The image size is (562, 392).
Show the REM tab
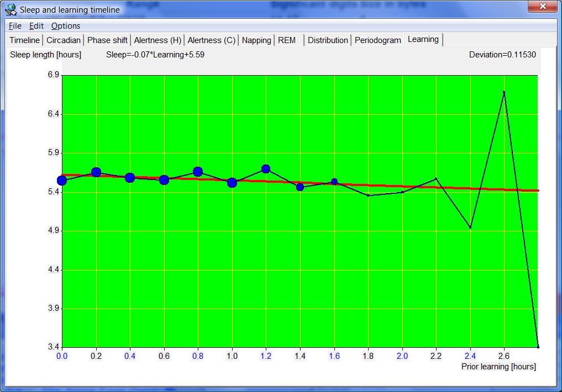click(287, 40)
